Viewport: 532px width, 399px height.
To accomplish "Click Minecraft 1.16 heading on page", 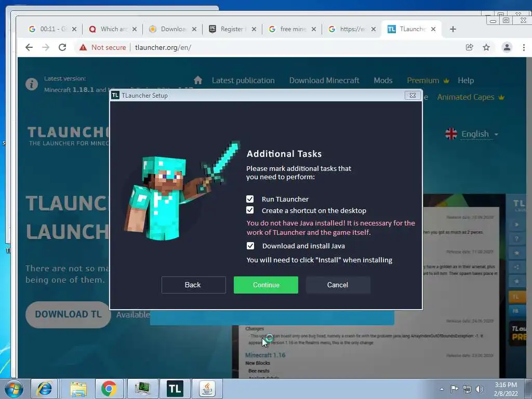I will click(265, 355).
